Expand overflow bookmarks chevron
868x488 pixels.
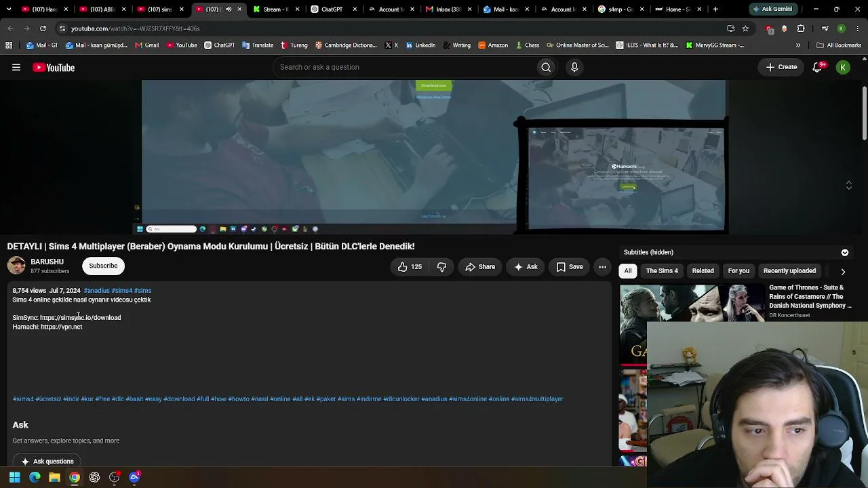pos(798,45)
